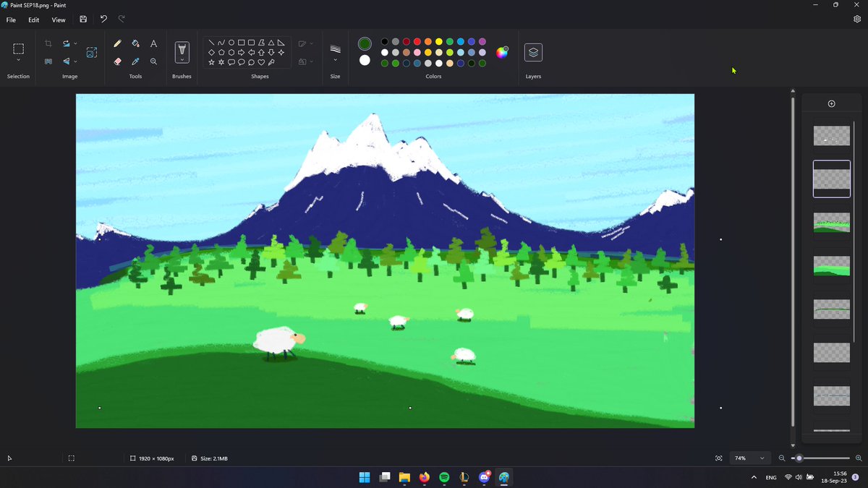Image resolution: width=868 pixels, height=488 pixels.
Task: Open the Magnifier tool
Action: coord(153,63)
